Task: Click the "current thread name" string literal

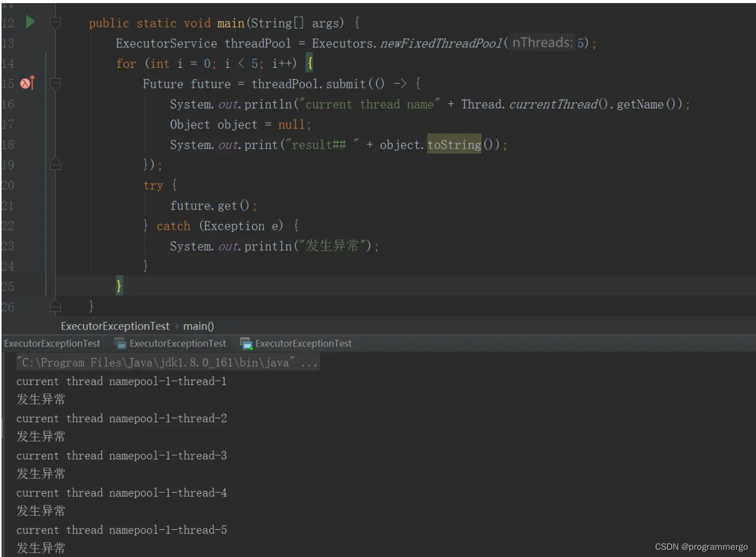Action: tap(369, 104)
